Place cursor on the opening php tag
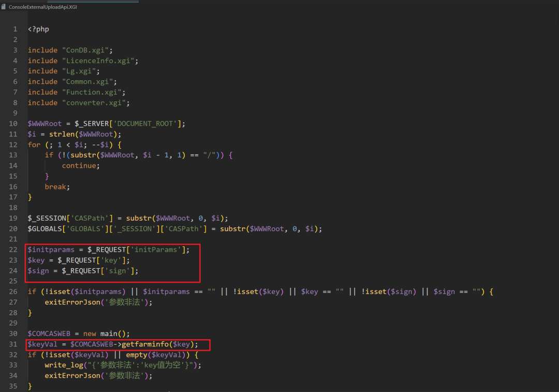 click(x=38, y=29)
